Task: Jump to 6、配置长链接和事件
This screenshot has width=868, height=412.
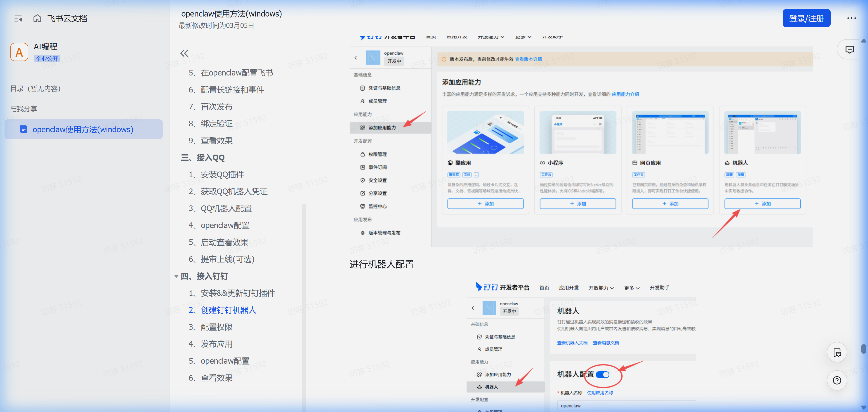Action: [226, 89]
